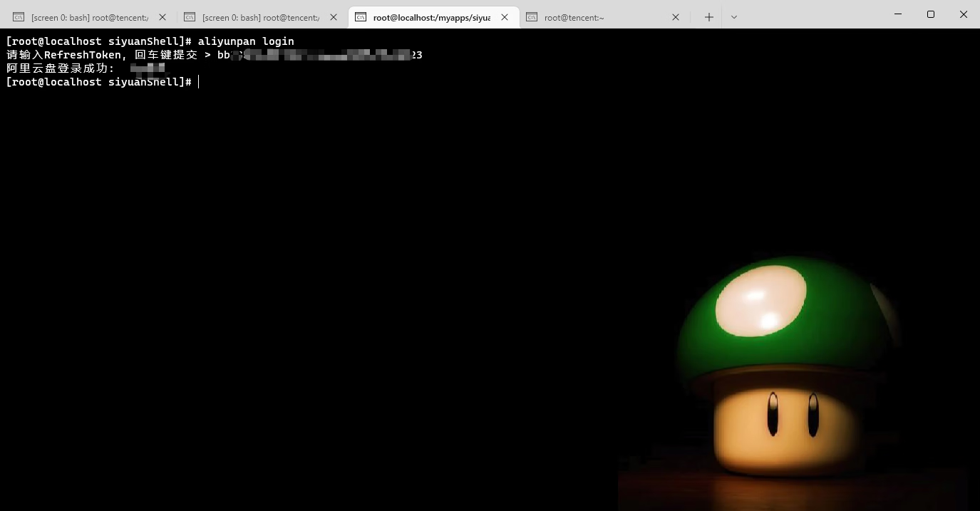The width and height of the screenshot is (980, 511).
Task: Click the 'aliyunpan login' command text
Action: click(x=245, y=41)
